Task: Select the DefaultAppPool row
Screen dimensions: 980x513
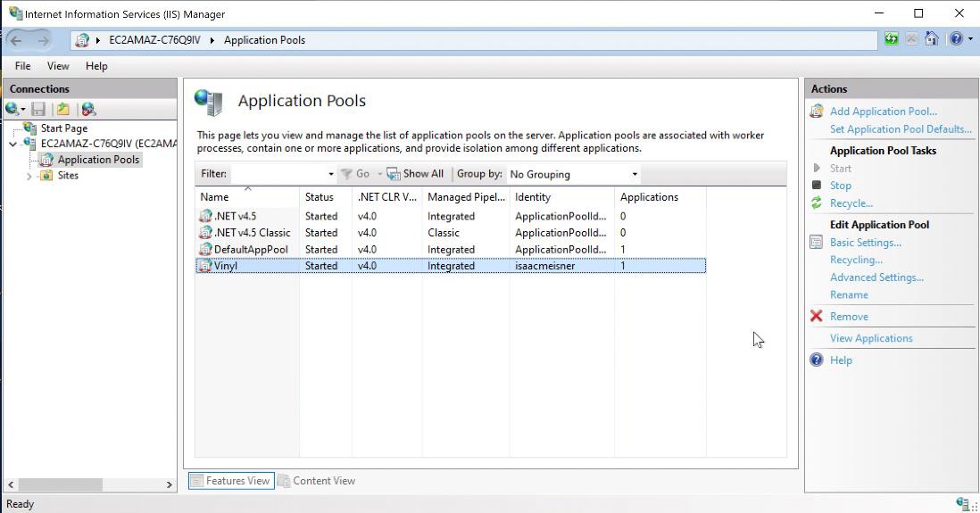Action: pyautogui.click(x=251, y=250)
